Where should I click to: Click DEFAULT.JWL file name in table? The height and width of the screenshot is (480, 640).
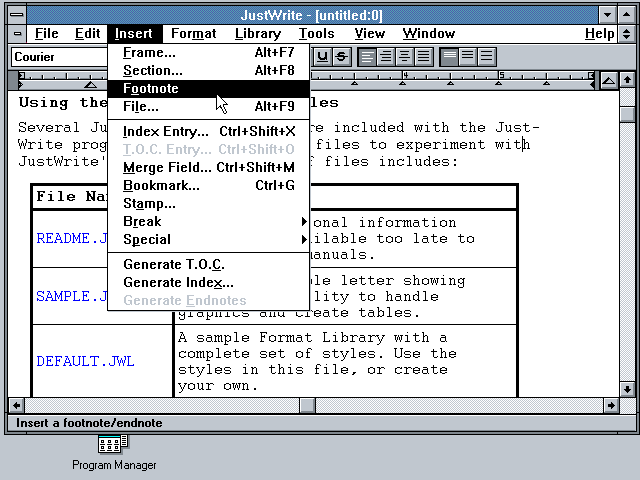[85, 361]
